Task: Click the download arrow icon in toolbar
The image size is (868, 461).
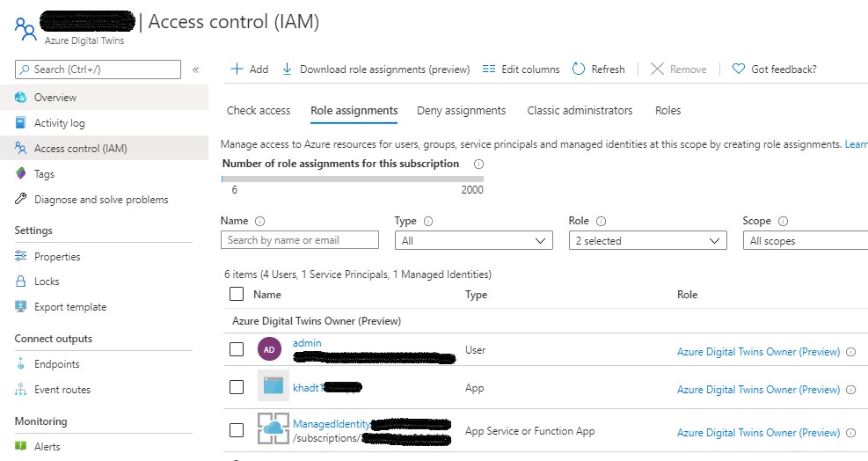Action: 287,69
